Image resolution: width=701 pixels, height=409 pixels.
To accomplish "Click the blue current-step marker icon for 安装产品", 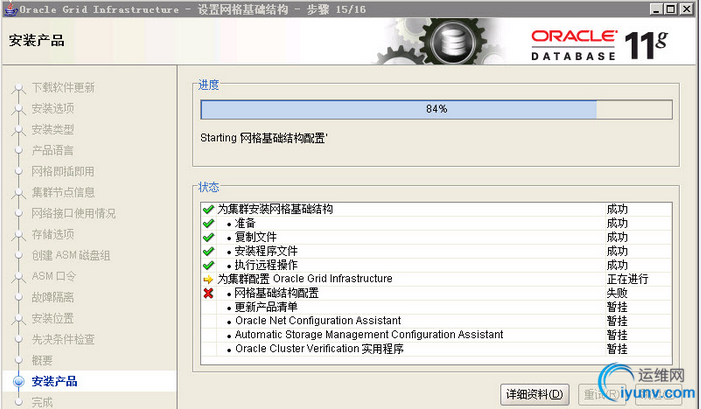I will pyautogui.click(x=19, y=381).
